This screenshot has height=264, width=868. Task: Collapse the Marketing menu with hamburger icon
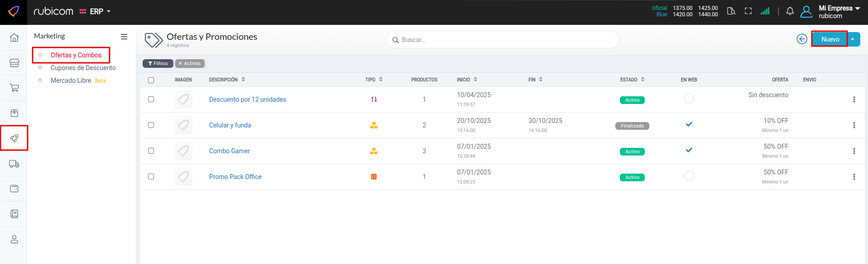pos(124,37)
